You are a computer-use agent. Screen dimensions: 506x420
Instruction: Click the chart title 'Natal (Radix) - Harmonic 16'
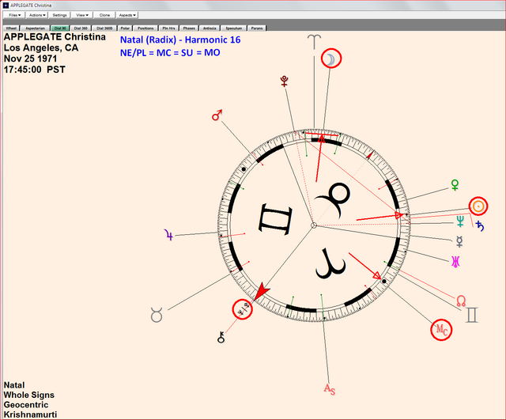(x=180, y=40)
